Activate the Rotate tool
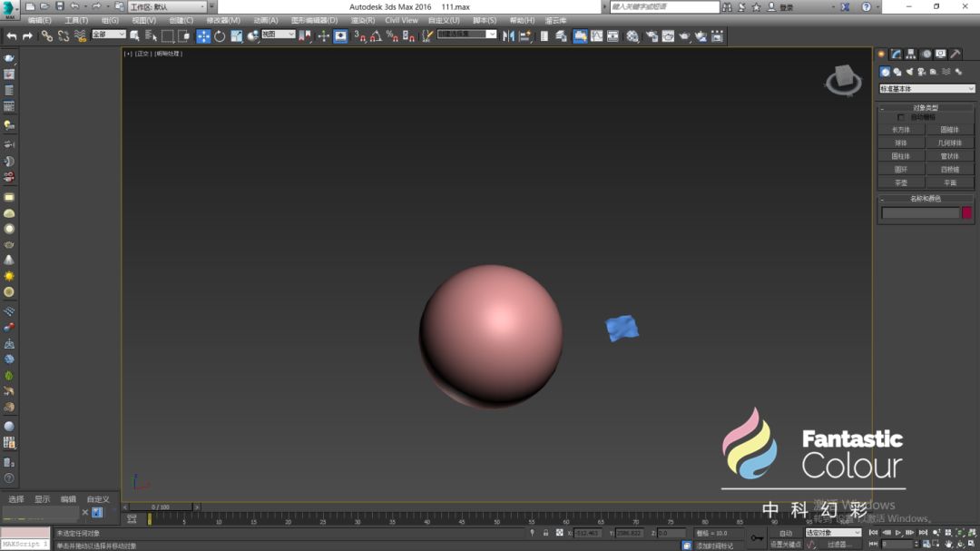The image size is (980, 551). tap(220, 36)
